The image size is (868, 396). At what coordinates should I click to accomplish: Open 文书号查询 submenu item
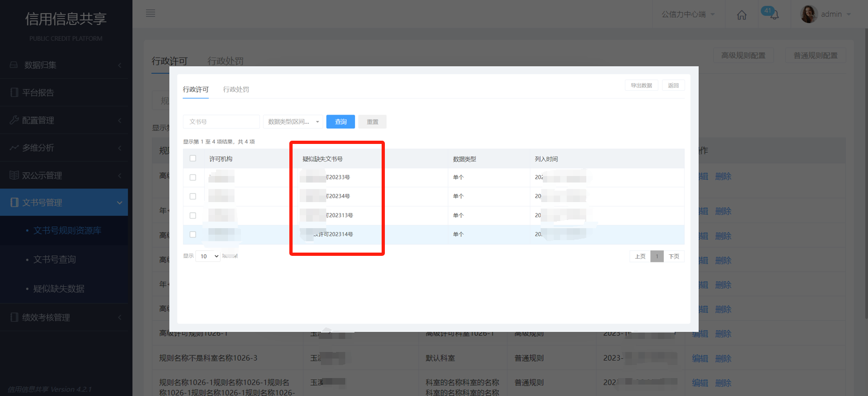click(x=54, y=260)
